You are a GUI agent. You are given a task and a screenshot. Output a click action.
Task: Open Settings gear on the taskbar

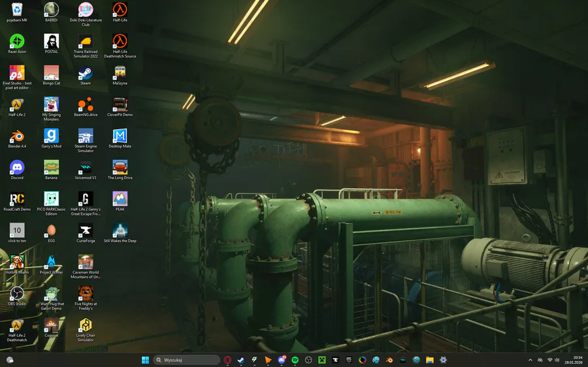[x=443, y=360]
